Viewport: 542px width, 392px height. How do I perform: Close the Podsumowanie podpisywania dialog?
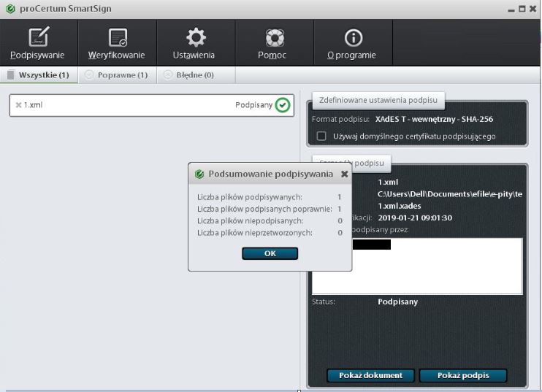tap(345, 174)
